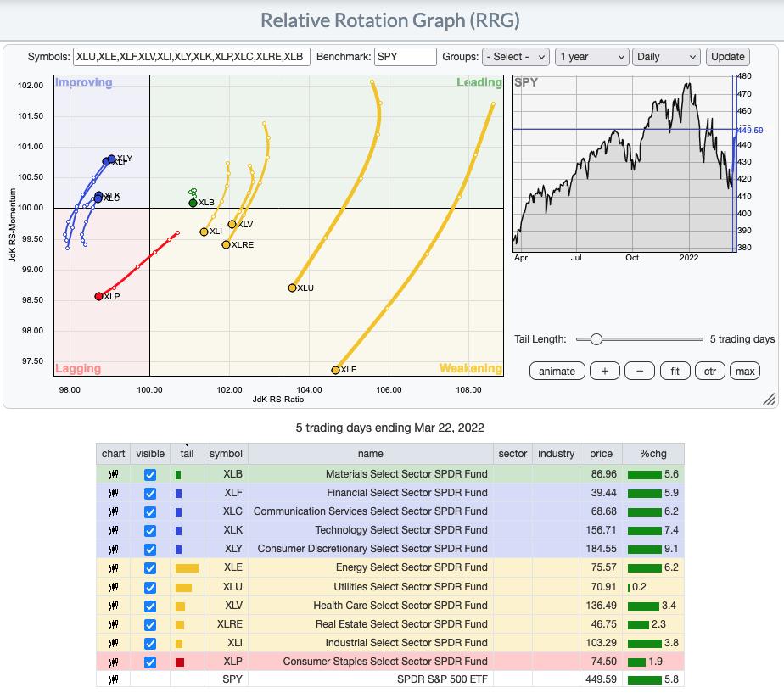Screen dimensions: 784x693
Task: Open the chart icon for XLV row
Action: pos(114,606)
